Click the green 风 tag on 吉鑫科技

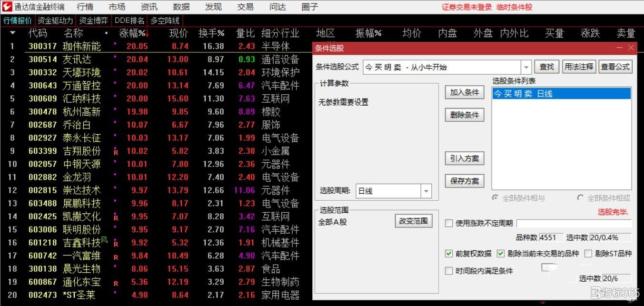coord(104,240)
